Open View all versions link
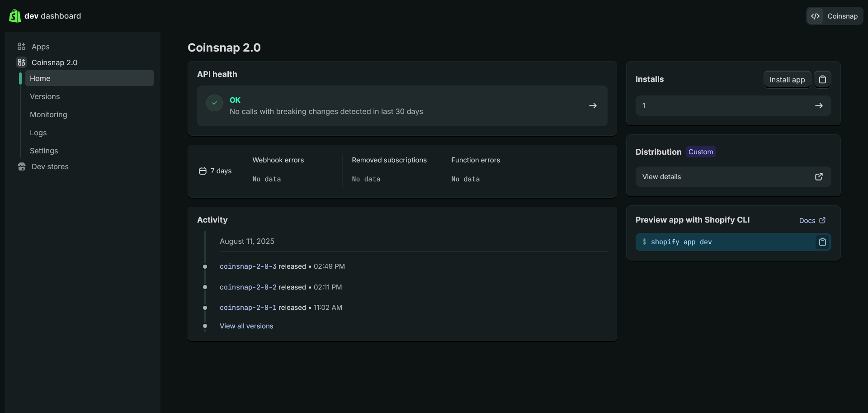Image resolution: width=868 pixels, height=413 pixels. [246, 326]
